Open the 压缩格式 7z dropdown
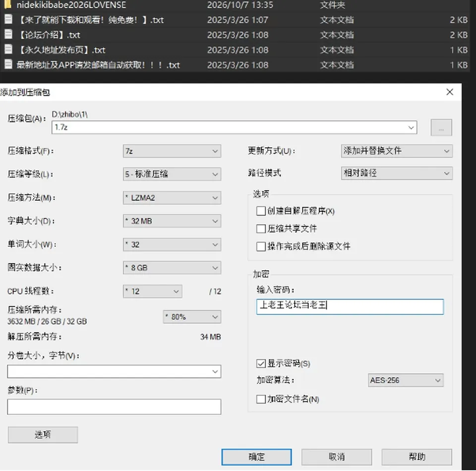Screen dimensions: 476x471 pos(172,151)
